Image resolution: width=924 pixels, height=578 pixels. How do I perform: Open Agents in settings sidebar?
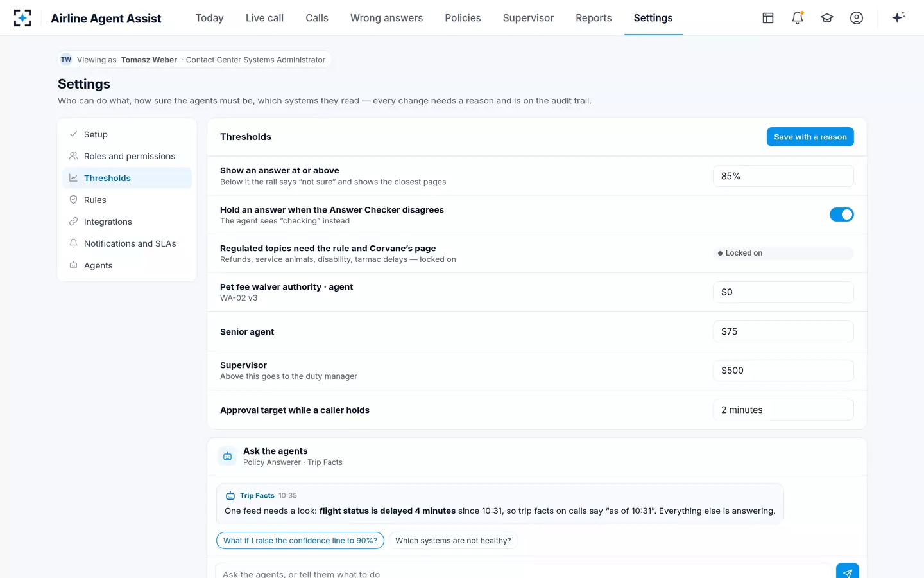point(127,265)
